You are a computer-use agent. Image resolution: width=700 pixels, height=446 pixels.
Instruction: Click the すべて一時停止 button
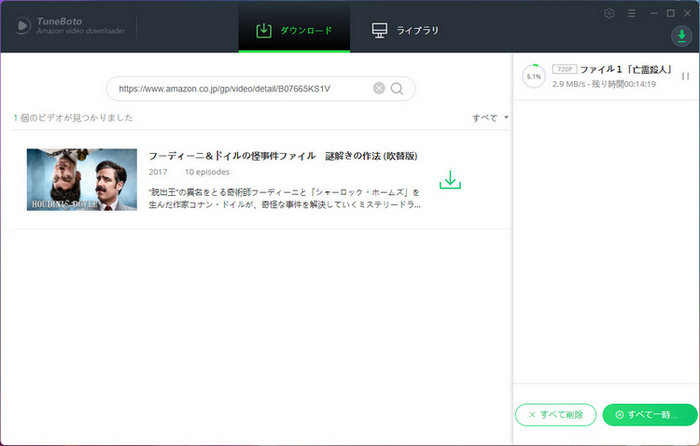click(650, 415)
